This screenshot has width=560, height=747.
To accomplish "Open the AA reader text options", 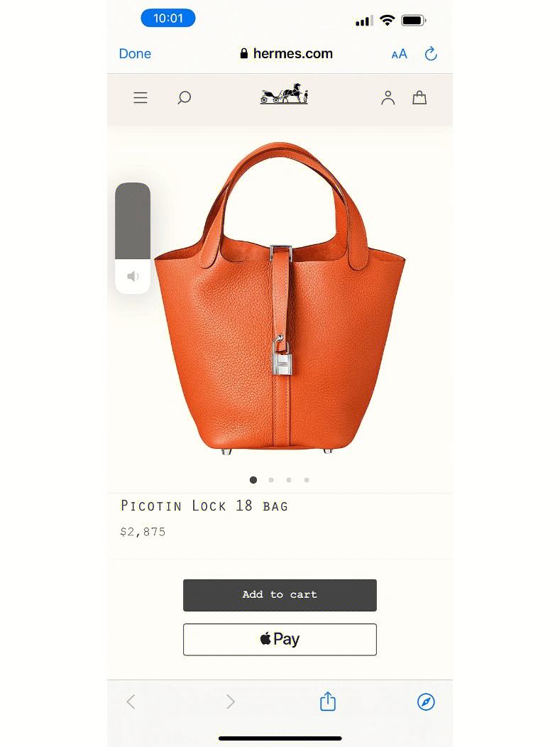I will coord(399,54).
